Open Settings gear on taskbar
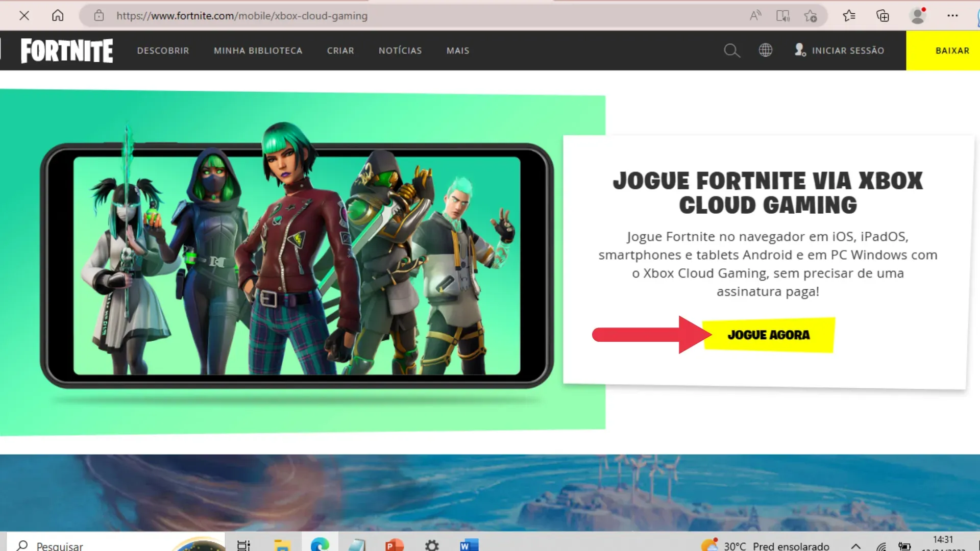 (432, 545)
